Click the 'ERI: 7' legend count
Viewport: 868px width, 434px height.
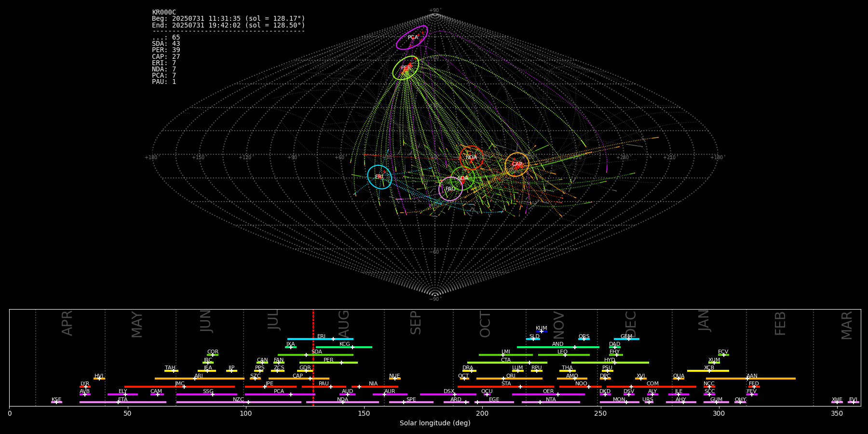[x=164, y=63]
